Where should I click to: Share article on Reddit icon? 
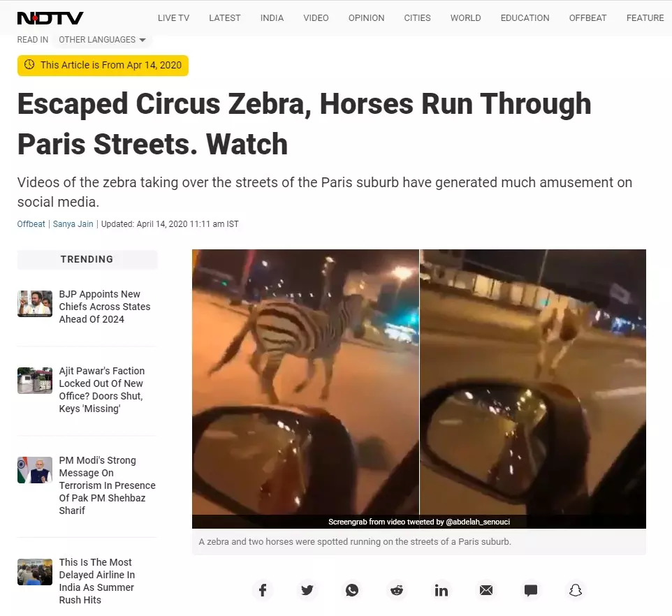point(397,590)
